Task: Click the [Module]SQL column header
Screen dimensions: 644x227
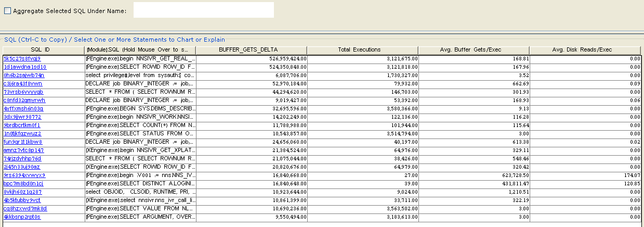Action: 140,50
